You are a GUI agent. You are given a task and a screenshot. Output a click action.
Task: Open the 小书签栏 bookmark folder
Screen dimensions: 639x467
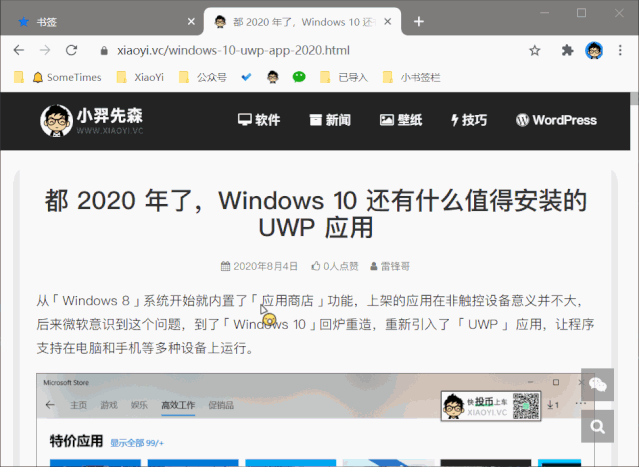point(411,77)
